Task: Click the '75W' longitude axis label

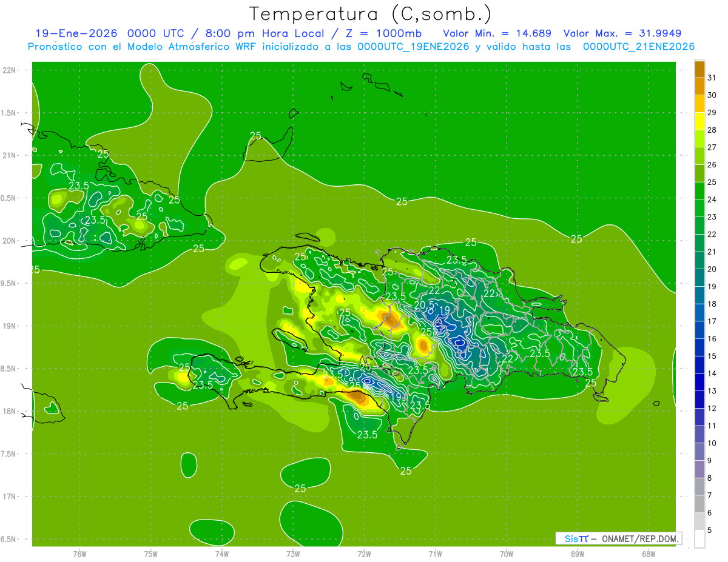Action: pyautogui.click(x=151, y=554)
